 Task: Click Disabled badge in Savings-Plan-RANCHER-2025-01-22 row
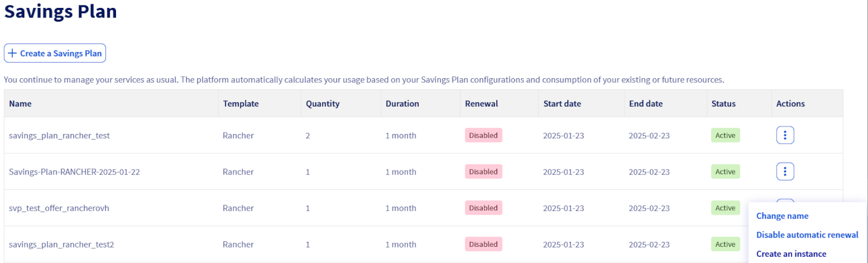pyautogui.click(x=483, y=172)
